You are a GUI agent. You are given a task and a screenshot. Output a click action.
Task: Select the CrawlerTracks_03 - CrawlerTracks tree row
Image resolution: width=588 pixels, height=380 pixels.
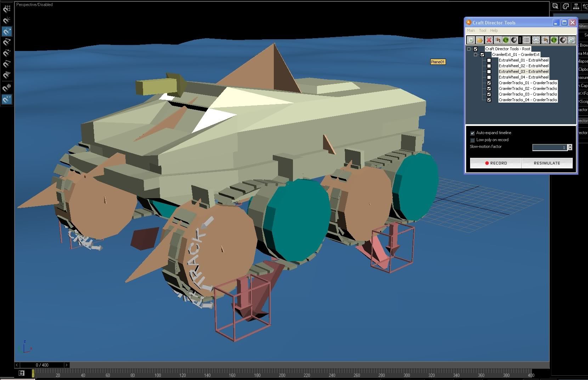pos(528,94)
